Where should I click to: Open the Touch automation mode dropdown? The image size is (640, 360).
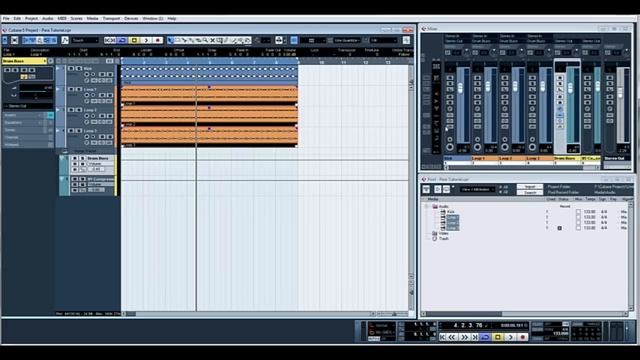coord(84,40)
